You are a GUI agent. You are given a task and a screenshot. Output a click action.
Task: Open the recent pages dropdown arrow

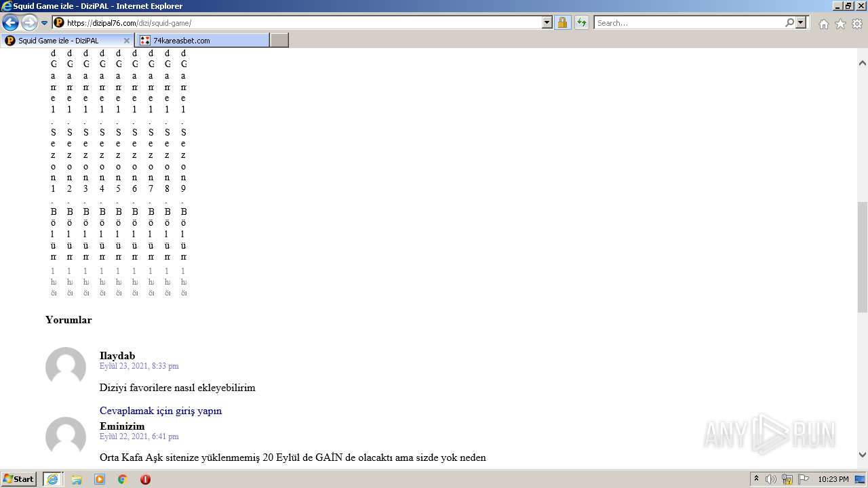tap(45, 23)
